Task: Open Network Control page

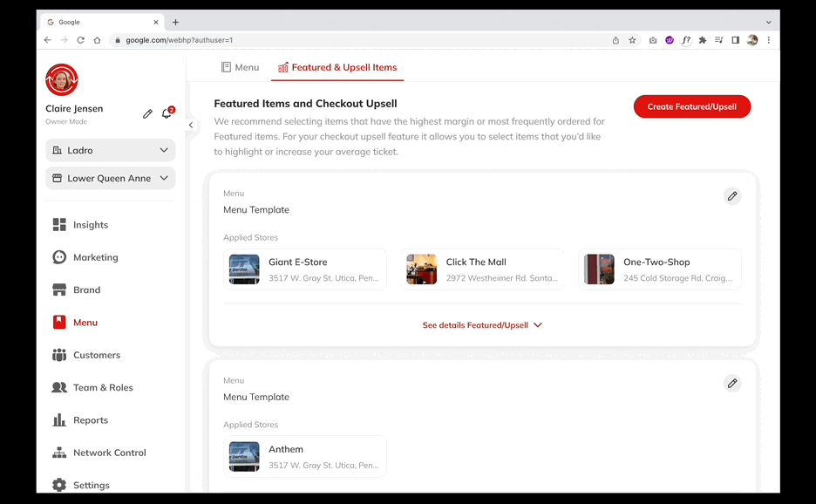Action: click(99, 453)
